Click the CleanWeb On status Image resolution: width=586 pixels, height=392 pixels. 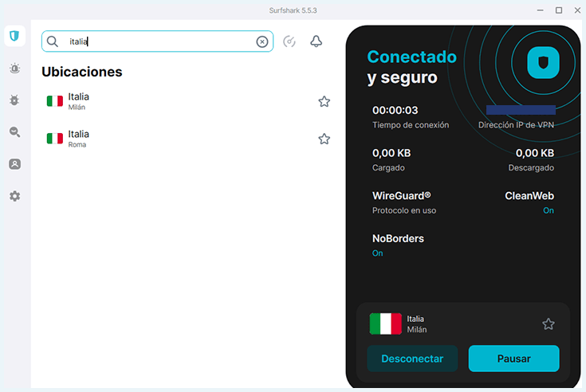point(549,210)
